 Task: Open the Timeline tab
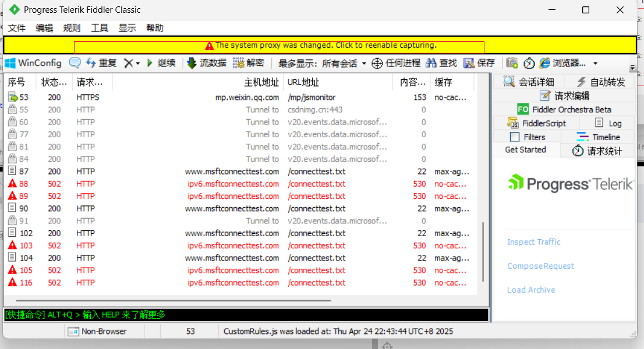[599, 137]
